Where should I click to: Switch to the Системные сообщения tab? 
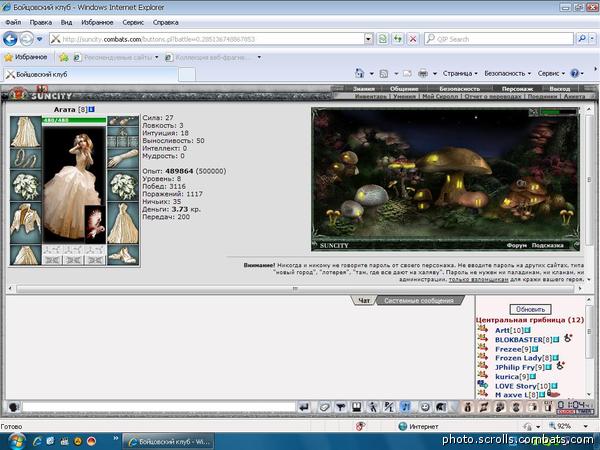[419, 300]
